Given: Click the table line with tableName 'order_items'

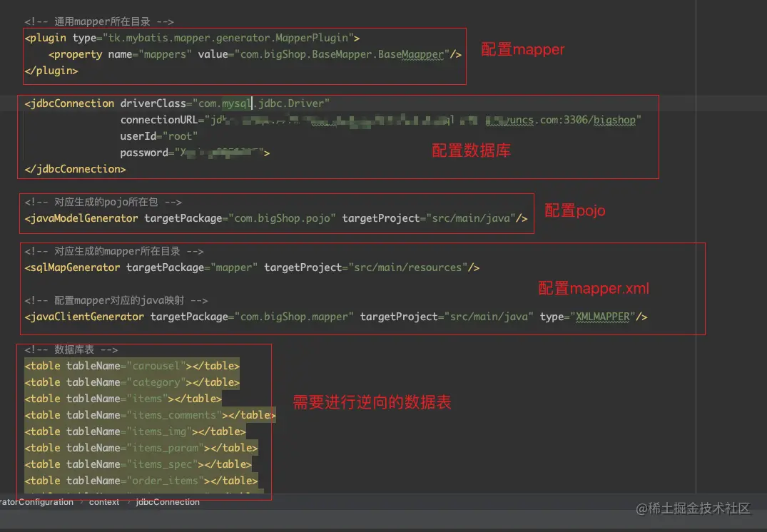Looking at the screenshot, I should tap(141, 481).
